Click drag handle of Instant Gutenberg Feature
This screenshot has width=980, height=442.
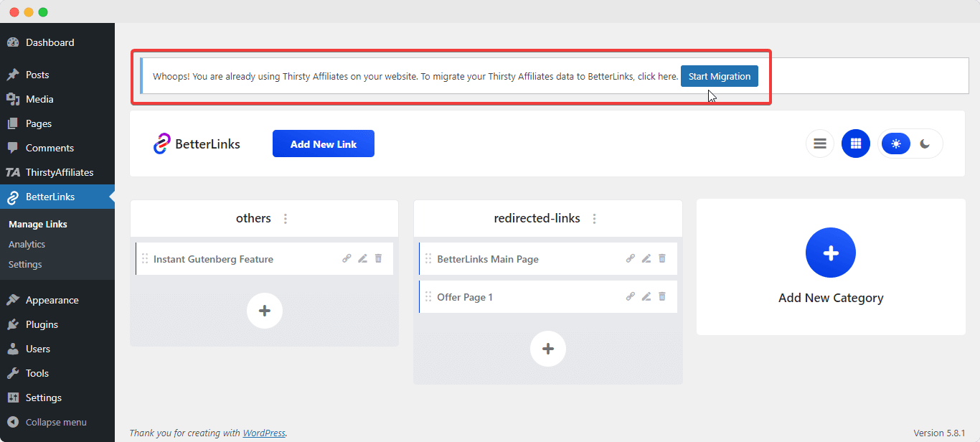(x=145, y=259)
